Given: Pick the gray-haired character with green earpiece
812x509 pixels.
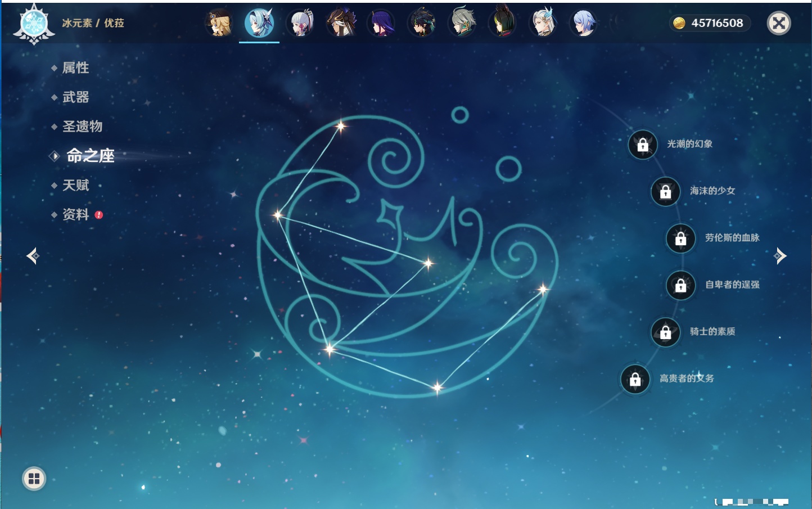Looking at the screenshot, I should coord(462,23).
